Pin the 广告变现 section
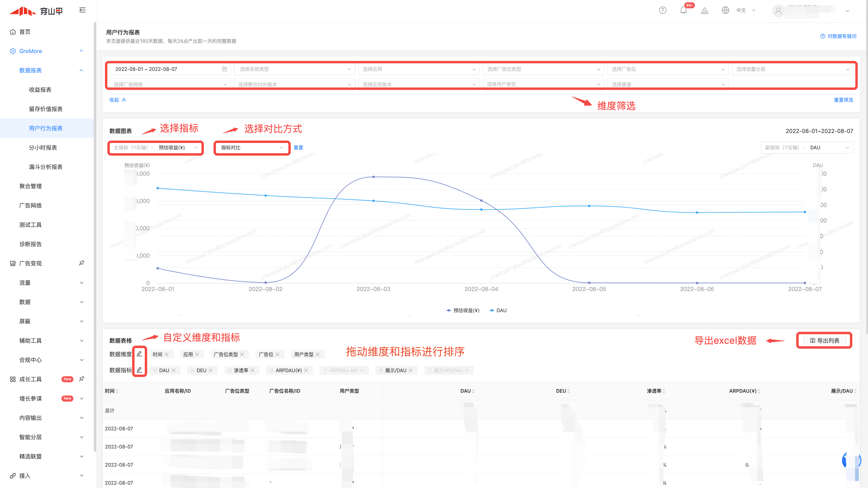Screen dimensions: 868x488 [81, 263]
